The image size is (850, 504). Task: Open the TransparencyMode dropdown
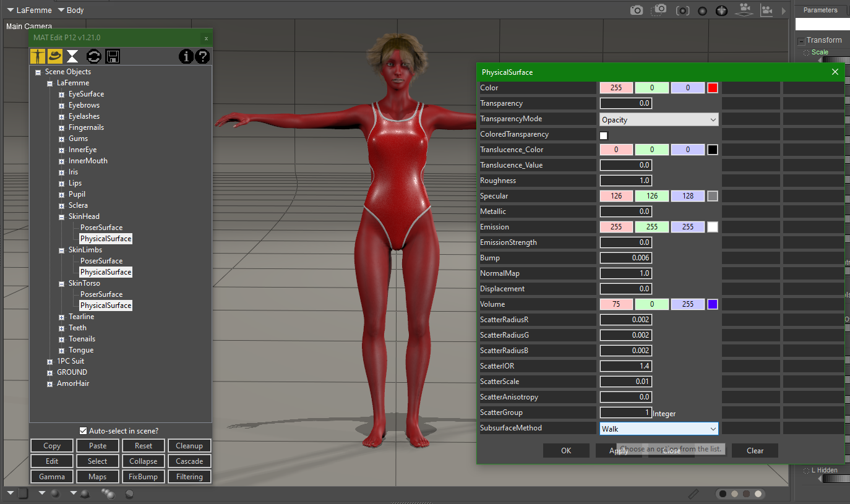point(659,119)
